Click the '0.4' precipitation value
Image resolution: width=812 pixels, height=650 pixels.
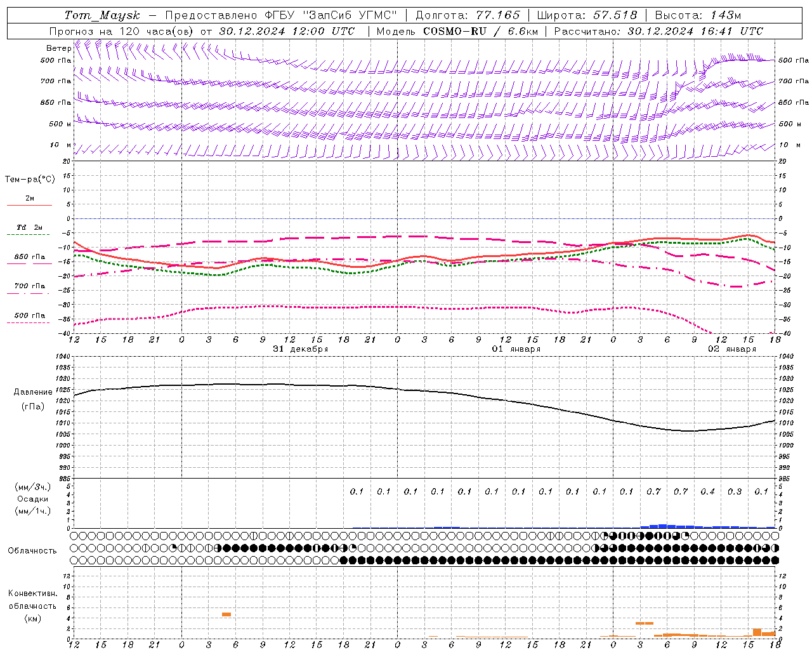click(x=708, y=491)
